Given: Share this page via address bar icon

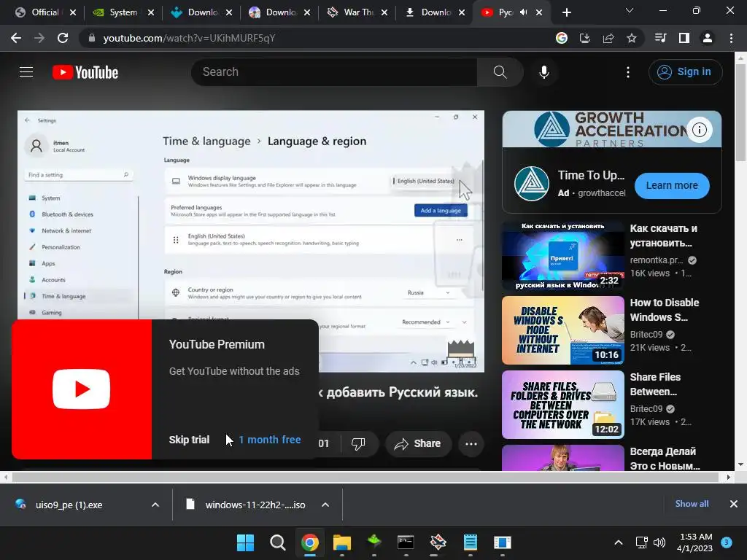Looking at the screenshot, I should point(608,38).
